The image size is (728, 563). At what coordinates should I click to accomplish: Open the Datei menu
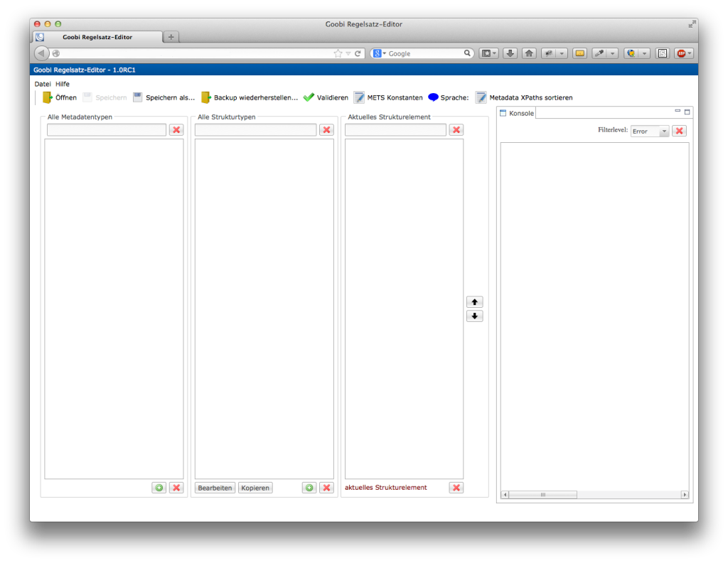[42, 84]
